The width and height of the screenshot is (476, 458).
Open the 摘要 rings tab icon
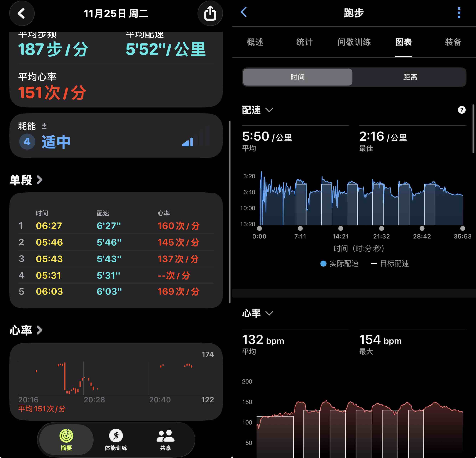tap(66, 440)
